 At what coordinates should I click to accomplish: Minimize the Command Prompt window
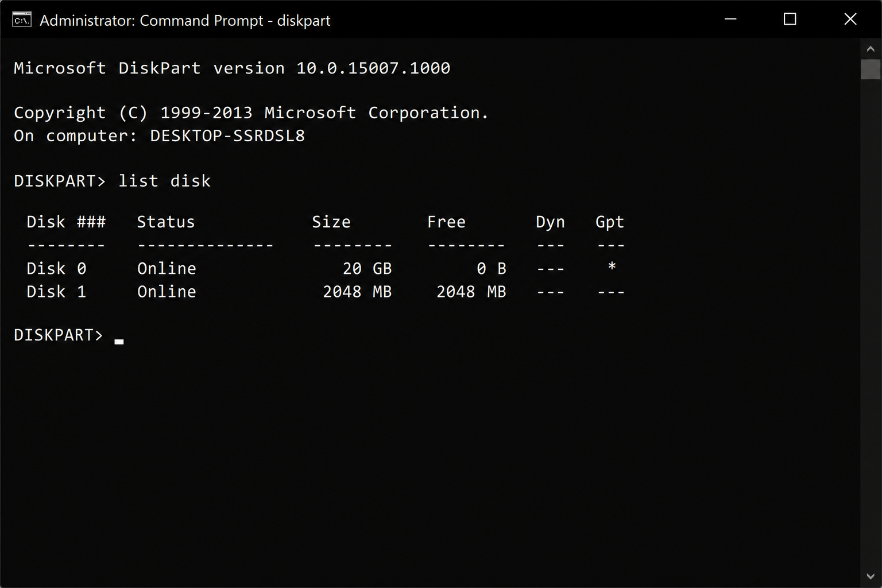[730, 19]
